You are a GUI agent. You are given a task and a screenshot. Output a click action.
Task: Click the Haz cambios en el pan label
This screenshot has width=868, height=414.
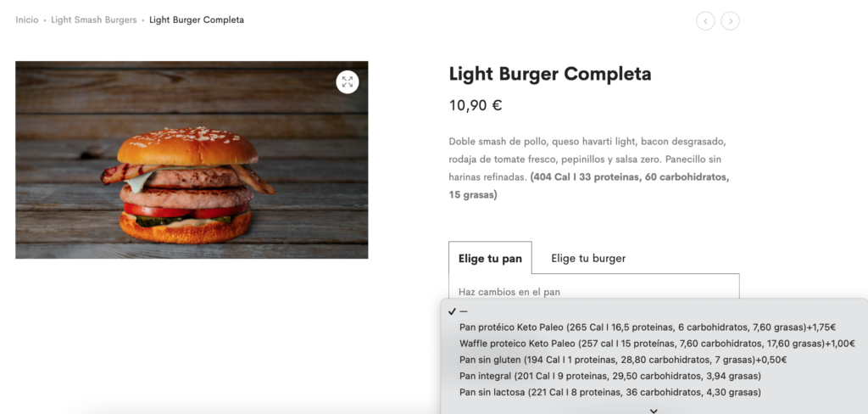pos(509,292)
